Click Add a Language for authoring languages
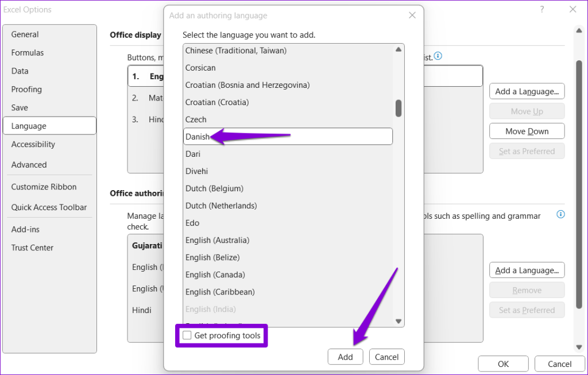 tap(527, 270)
